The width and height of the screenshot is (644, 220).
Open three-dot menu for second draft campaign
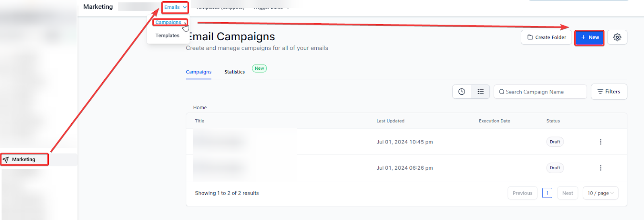coord(601,168)
